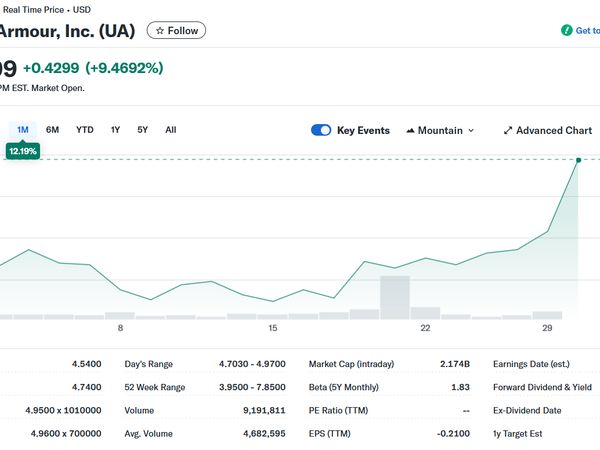Click the tallest volume bar in the chart
Viewport: 600px width, 450px height.
395,297
